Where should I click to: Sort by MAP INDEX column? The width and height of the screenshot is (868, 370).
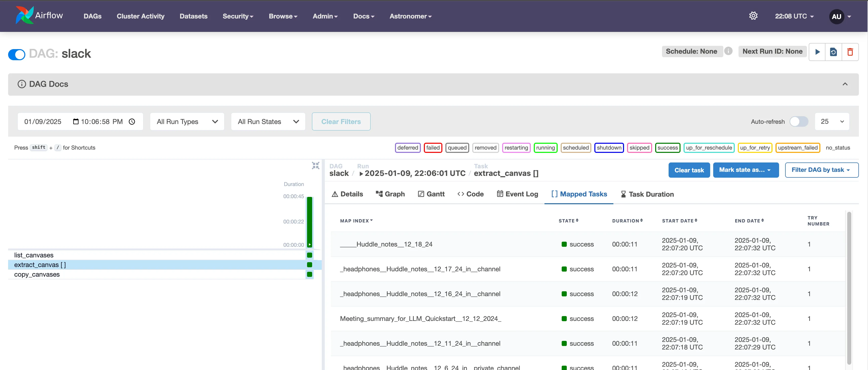tap(356, 221)
